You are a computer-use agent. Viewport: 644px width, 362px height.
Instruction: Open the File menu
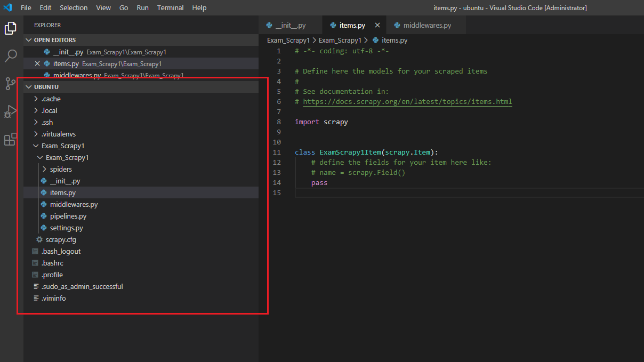point(26,7)
